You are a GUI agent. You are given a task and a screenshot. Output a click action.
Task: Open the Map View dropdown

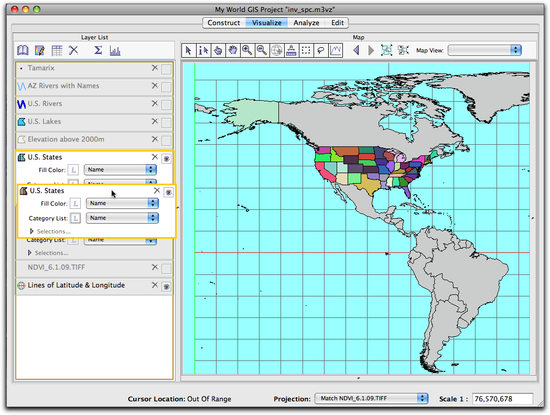tap(485, 50)
